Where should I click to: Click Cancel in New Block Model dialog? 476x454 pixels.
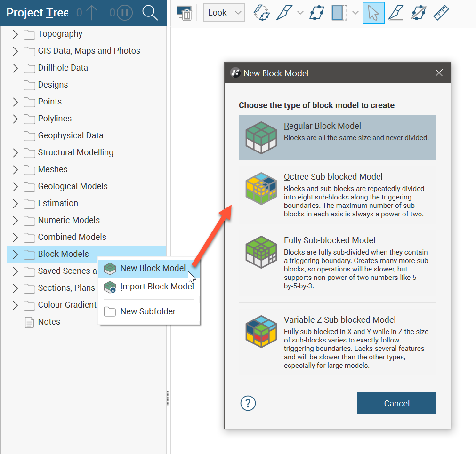396,403
